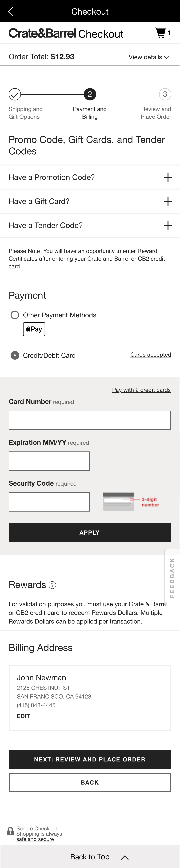This screenshot has height=868, width=180.
Task: Select the Payment and Billing step
Action: [89, 94]
